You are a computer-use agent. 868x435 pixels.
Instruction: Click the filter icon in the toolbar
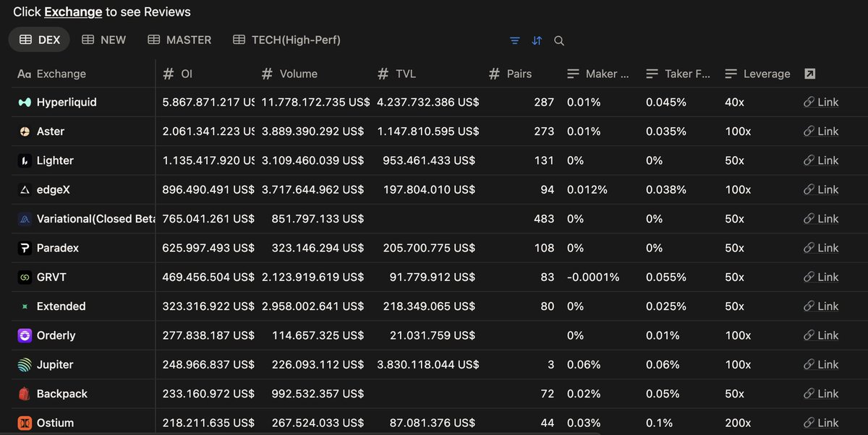[514, 40]
